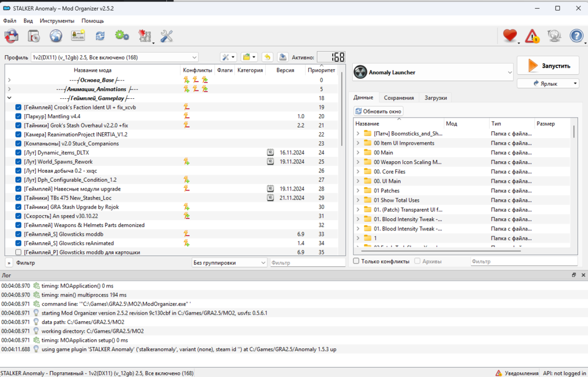The height and width of the screenshot is (377, 588).
Task: Click the wrench tools dropdown button above the mod list
Action: click(228, 58)
